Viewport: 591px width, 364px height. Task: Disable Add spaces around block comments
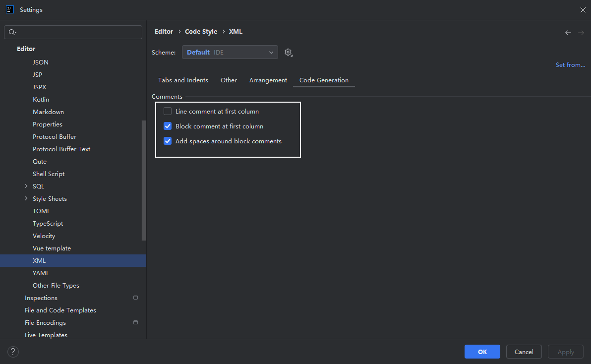[x=168, y=141]
